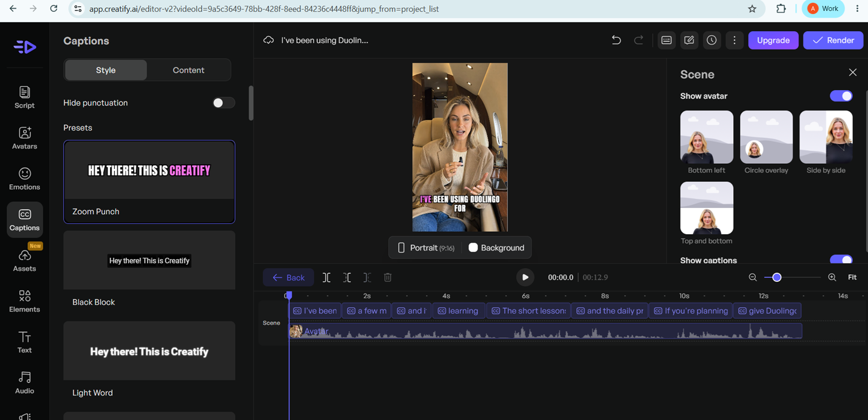Select the "learning" caption clip
This screenshot has height=420, width=868.
click(x=458, y=311)
